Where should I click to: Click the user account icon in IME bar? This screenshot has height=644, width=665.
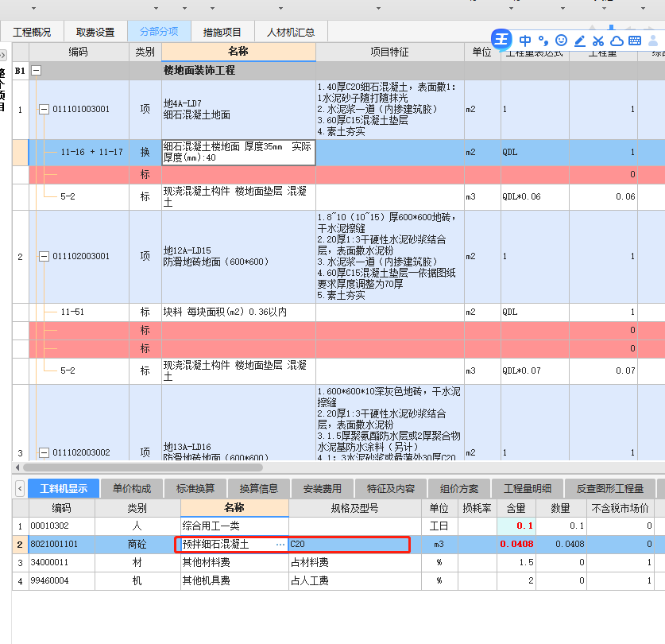tap(653, 41)
